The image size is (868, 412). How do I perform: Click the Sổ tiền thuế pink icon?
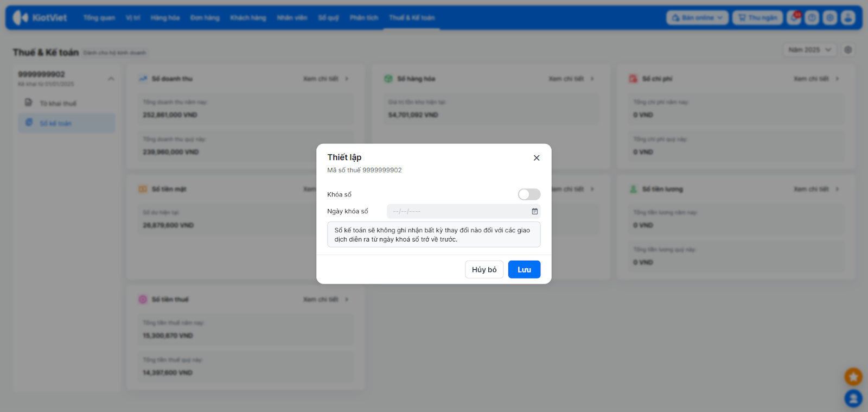point(143,299)
